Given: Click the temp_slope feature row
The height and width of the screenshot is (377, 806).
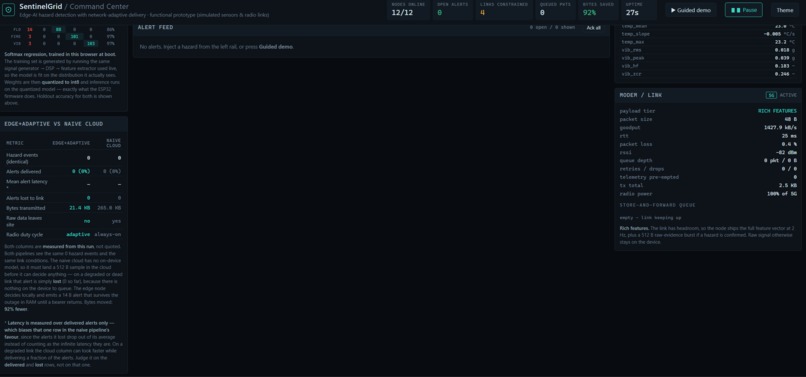Looking at the screenshot, I should [708, 34].
